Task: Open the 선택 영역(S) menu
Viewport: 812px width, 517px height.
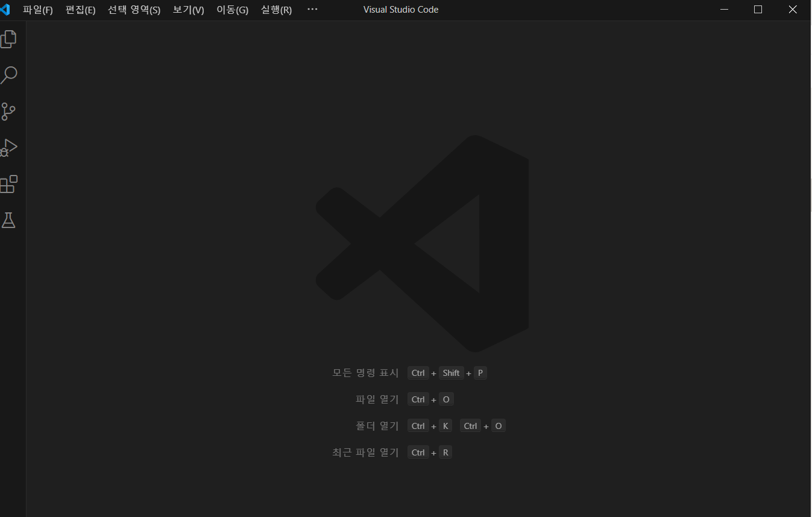Action: coord(134,10)
